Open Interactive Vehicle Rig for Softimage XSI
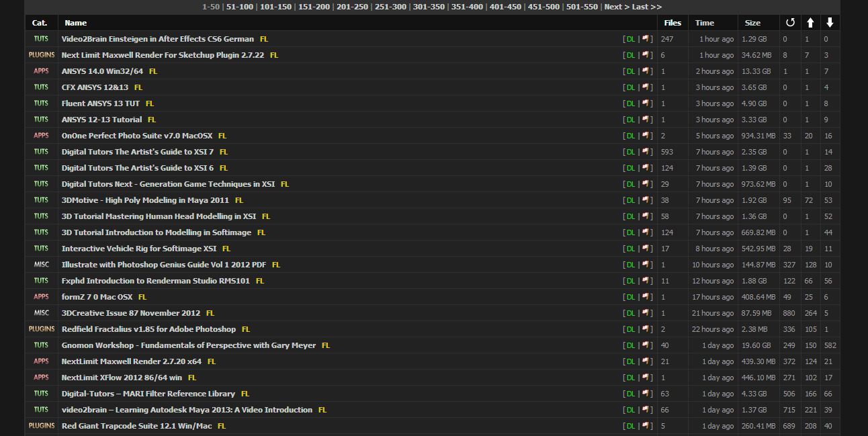 pos(139,249)
